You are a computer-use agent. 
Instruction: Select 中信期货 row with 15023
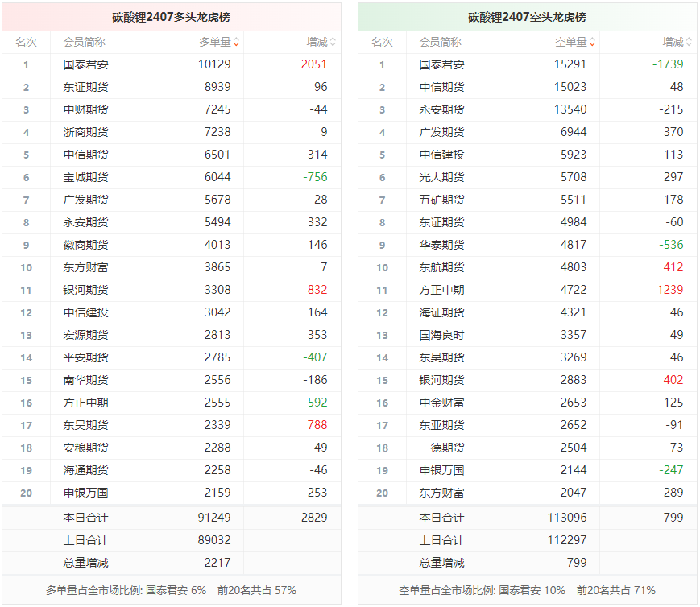click(x=528, y=87)
